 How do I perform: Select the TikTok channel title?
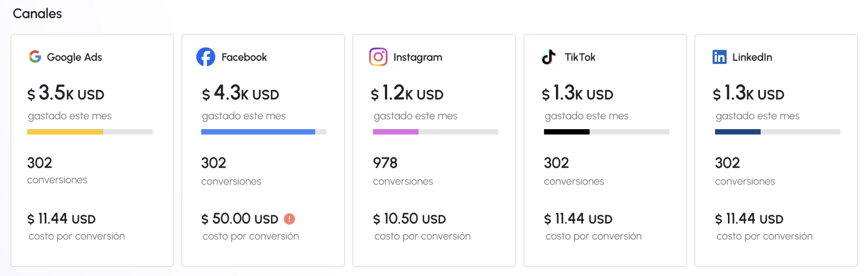coord(580,57)
